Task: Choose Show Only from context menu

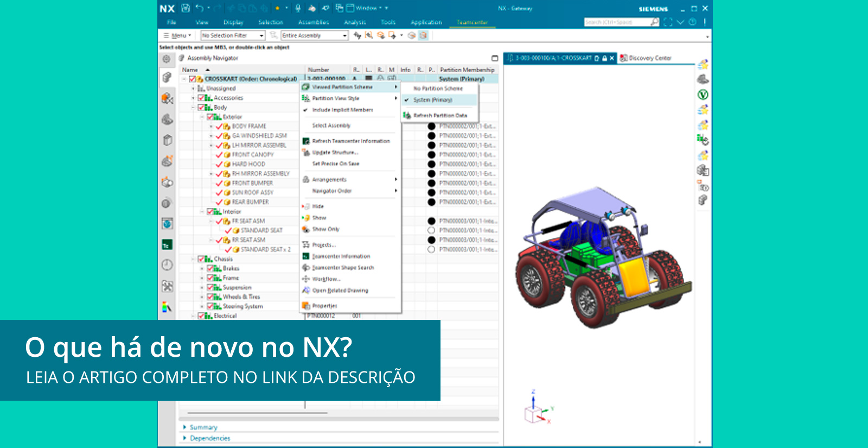Action: (x=325, y=229)
